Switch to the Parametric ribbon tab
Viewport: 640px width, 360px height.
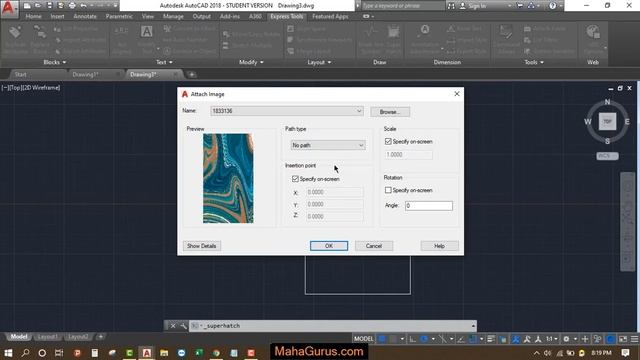[119, 16]
